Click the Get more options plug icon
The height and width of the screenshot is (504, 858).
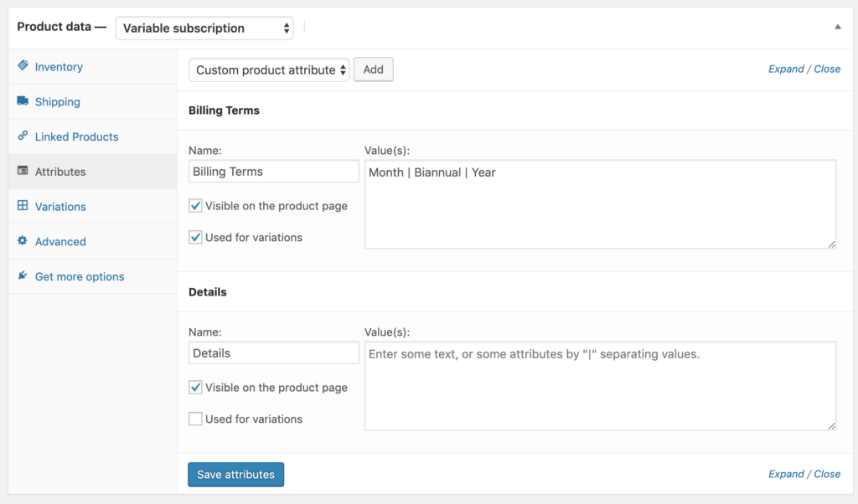23,276
